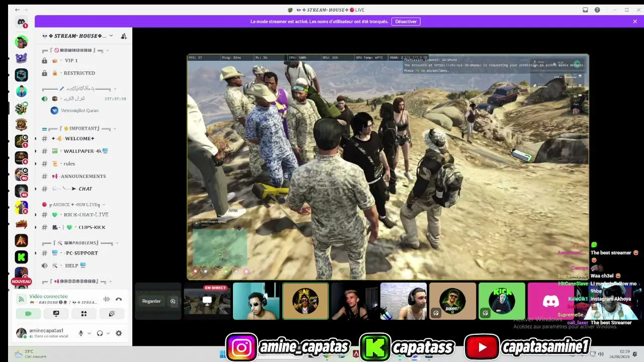The height and width of the screenshot is (362, 644).
Task: Open the weather widget on taskbar
Action: (x=30, y=354)
